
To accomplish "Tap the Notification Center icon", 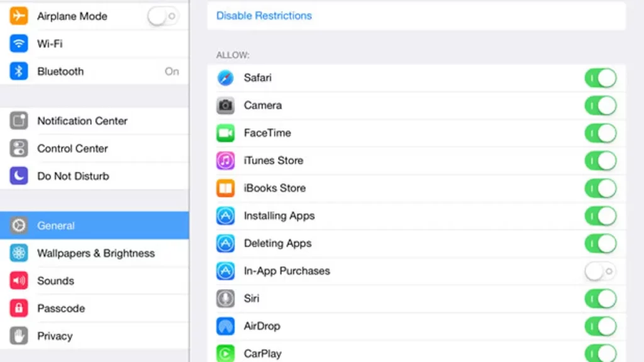I will (19, 121).
